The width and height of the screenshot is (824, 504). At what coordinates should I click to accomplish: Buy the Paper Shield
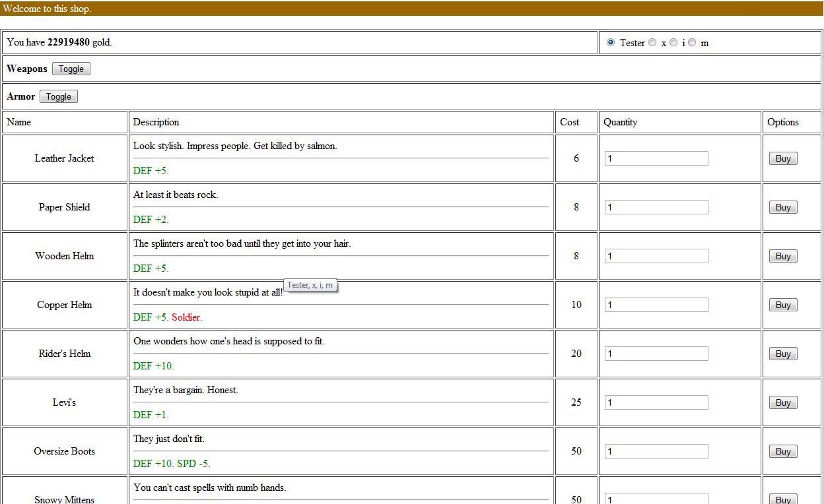pyautogui.click(x=783, y=208)
